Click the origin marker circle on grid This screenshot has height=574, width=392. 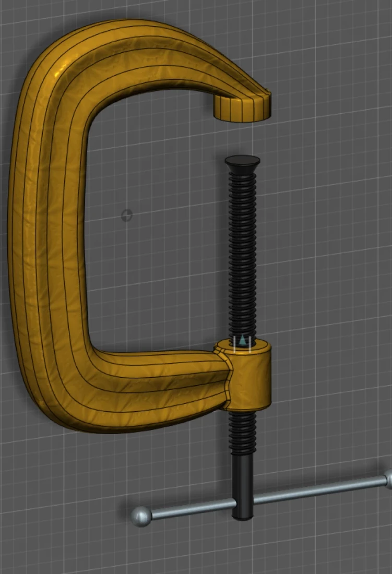(126, 215)
